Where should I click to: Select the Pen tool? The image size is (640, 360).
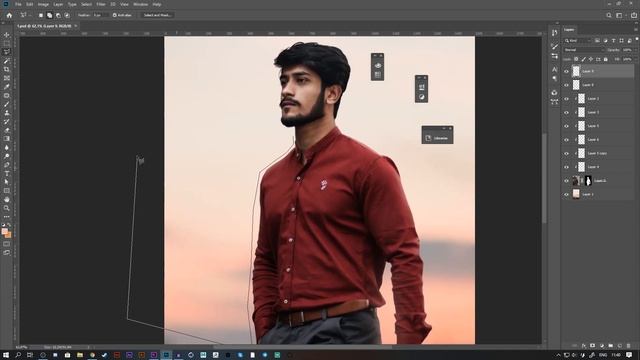pos(7,165)
